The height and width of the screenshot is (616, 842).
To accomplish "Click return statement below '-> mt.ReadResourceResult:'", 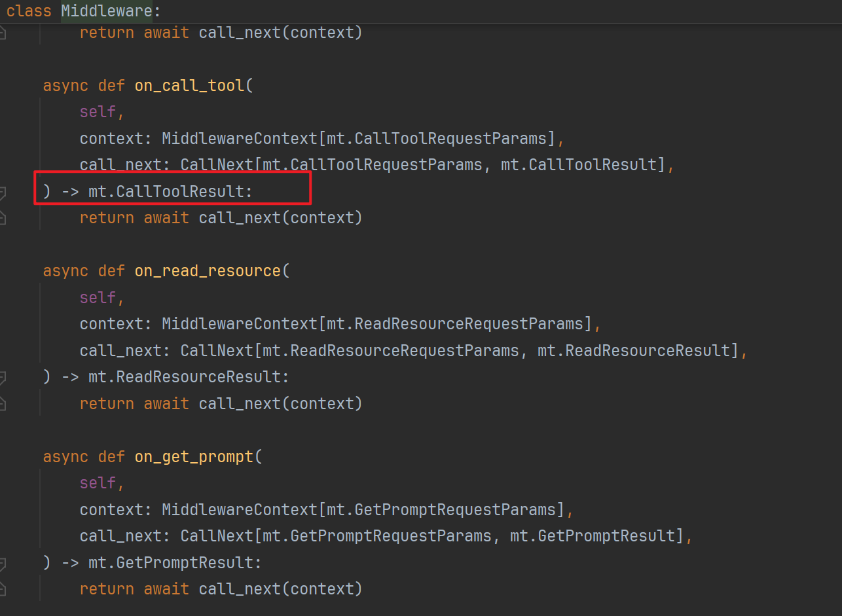I will tap(221, 403).
